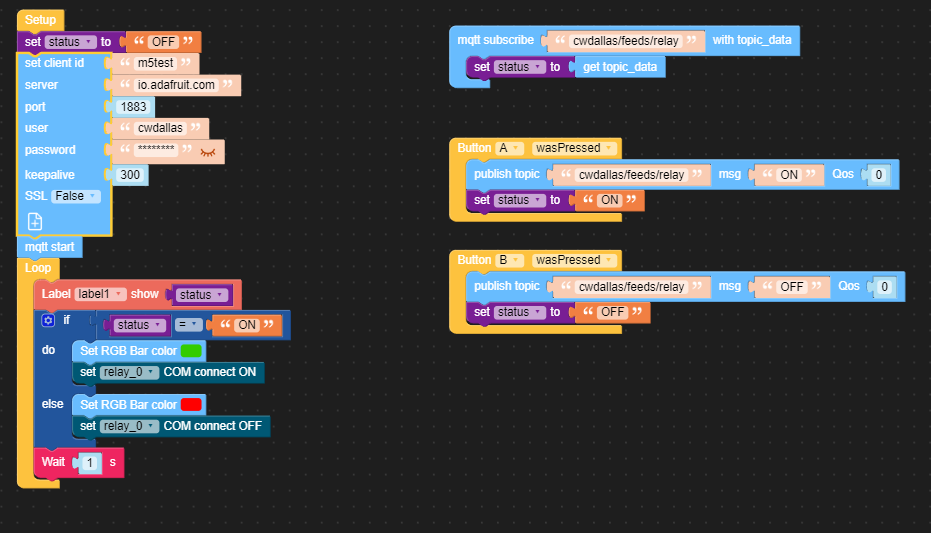Click the green RGB Bar color swatch
The width and height of the screenshot is (931, 533).
192,350
